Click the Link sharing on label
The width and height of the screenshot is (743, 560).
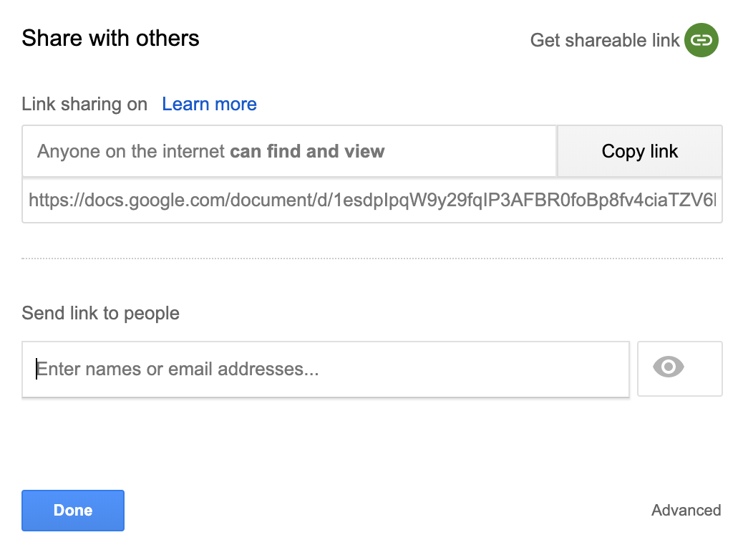click(84, 104)
